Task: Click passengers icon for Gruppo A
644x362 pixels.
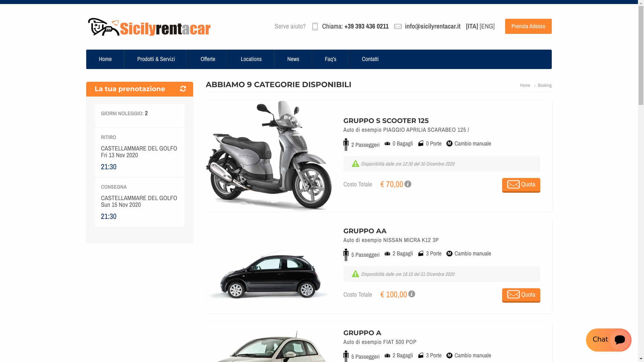Action: (346, 356)
